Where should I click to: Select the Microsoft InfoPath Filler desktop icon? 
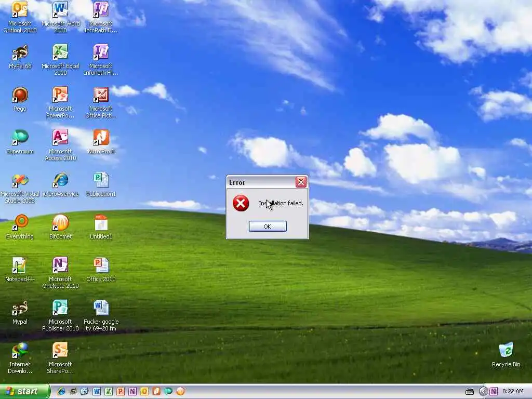pyautogui.click(x=101, y=60)
